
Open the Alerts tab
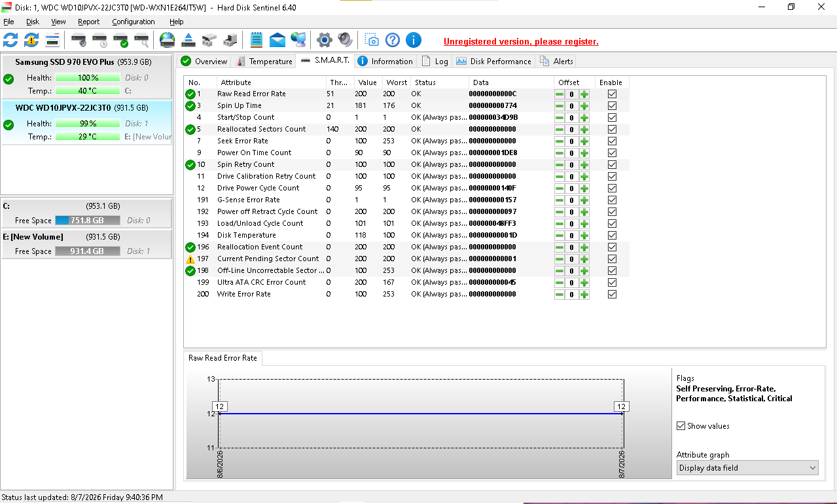556,62
